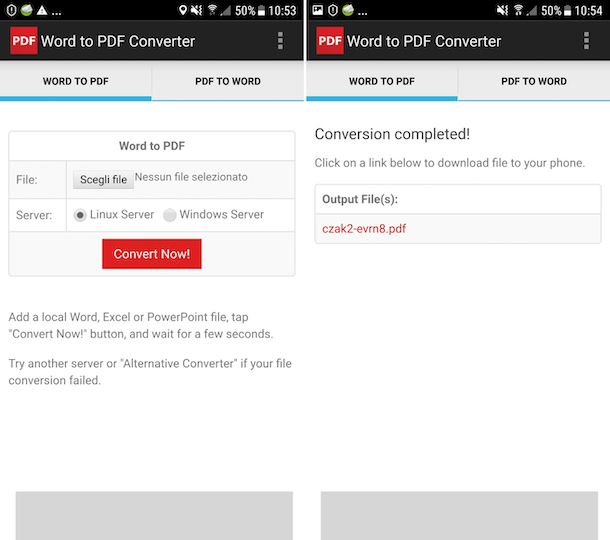Tap warning triangle icon in left status bar
The image size is (610, 540).
[42, 10]
